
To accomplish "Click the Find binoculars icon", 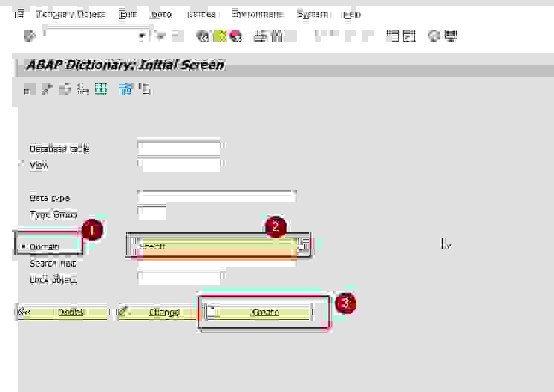I will click(x=276, y=35).
